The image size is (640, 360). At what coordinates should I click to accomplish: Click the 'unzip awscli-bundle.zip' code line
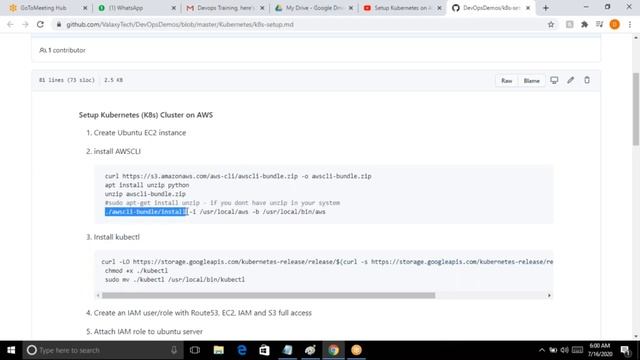[145, 194]
